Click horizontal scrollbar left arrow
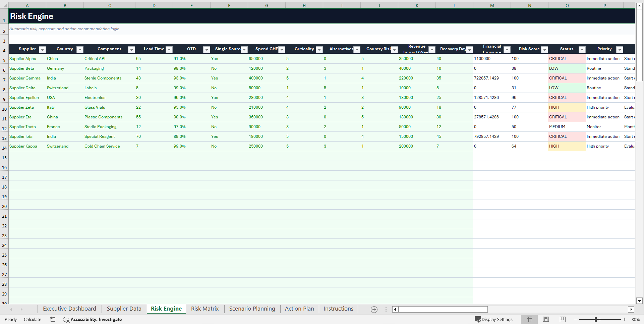Viewport: 644px width, 324px height. [x=395, y=309]
